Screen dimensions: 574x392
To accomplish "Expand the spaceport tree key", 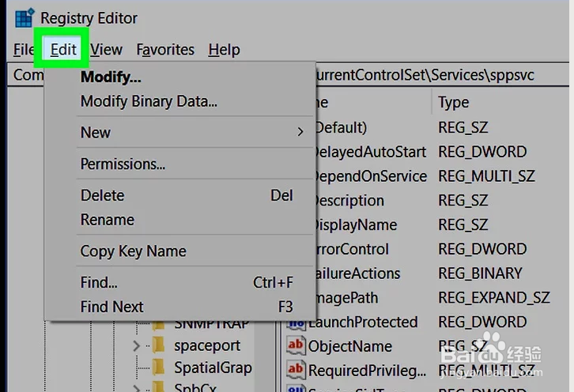I will tap(137, 345).
